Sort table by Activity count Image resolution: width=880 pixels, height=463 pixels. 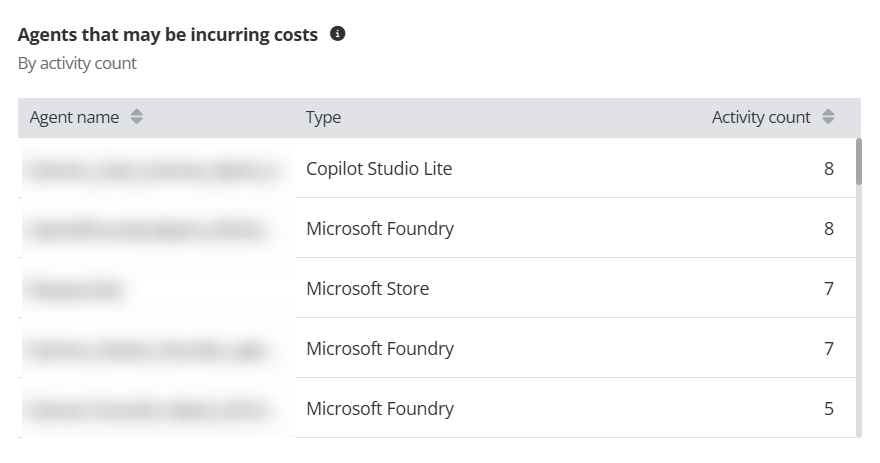(828, 117)
